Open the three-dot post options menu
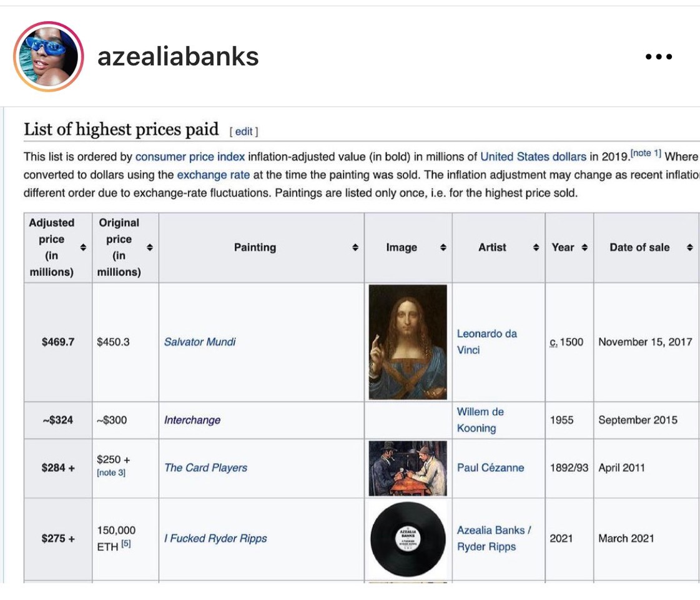Viewport: 700px width, 600px height. pos(659,57)
